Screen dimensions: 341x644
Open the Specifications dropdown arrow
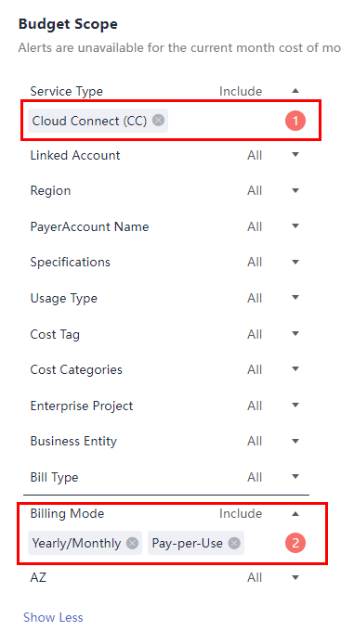pyautogui.click(x=295, y=262)
